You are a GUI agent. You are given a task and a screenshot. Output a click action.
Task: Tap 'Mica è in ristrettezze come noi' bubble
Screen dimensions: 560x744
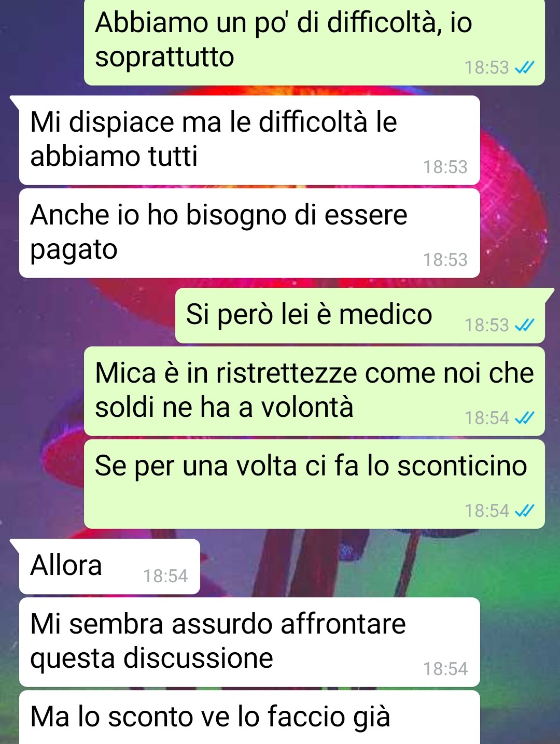click(314, 391)
